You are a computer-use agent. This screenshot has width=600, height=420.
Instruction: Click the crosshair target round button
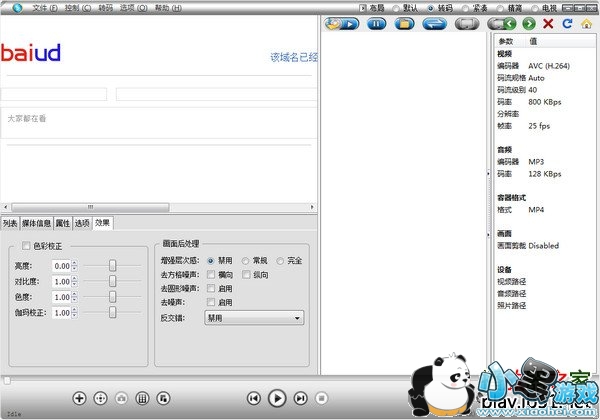coord(100,398)
